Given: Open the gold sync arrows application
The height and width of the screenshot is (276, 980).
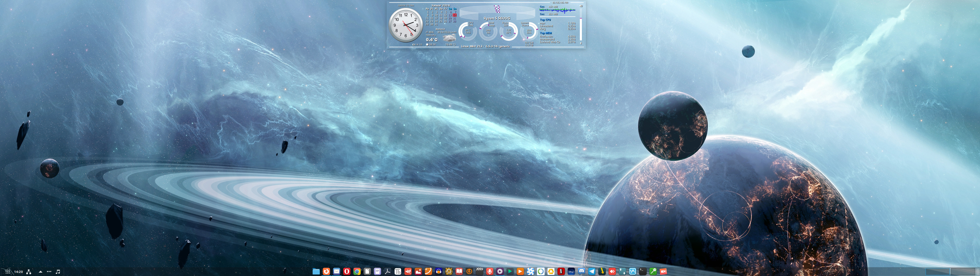Looking at the screenshot, I should pyautogui.click(x=449, y=271).
